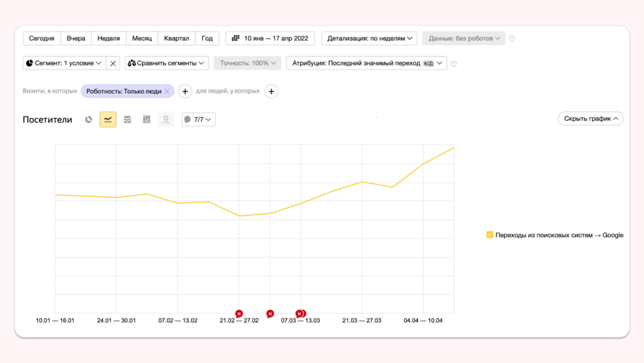Select the column chart view icon
This screenshot has height=363, width=644.
(x=147, y=120)
